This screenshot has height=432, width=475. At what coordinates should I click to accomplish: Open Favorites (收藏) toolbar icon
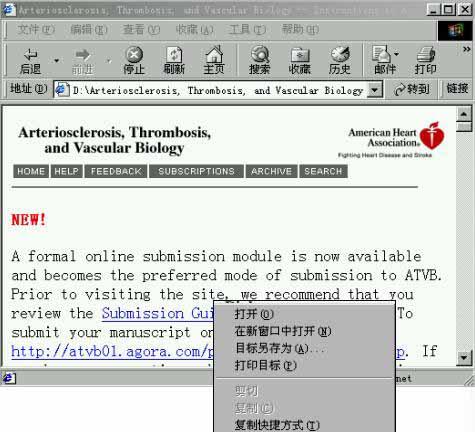(300, 60)
